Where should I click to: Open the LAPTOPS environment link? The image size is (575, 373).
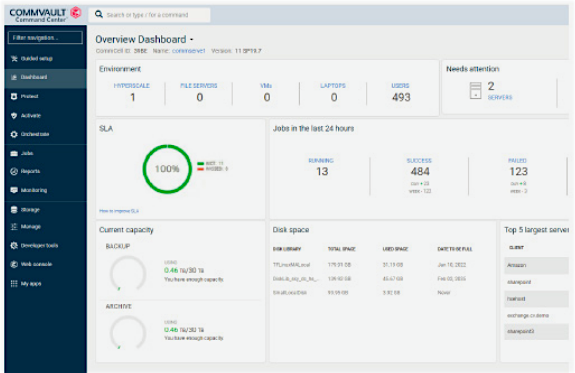click(333, 85)
